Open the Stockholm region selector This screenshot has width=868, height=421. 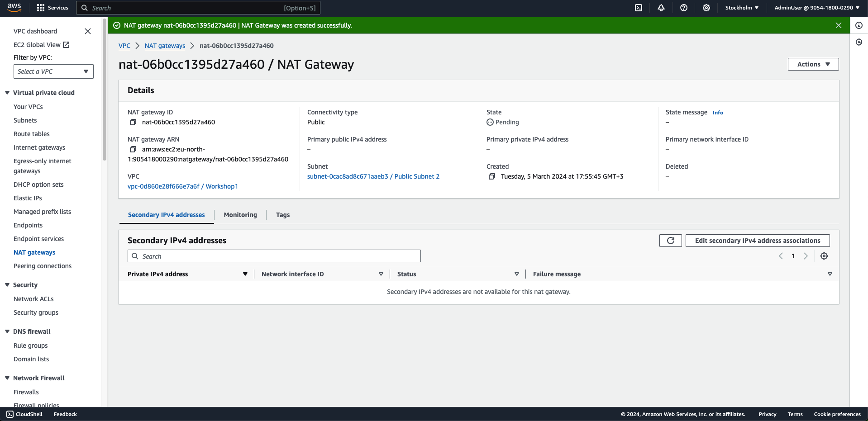[741, 8]
